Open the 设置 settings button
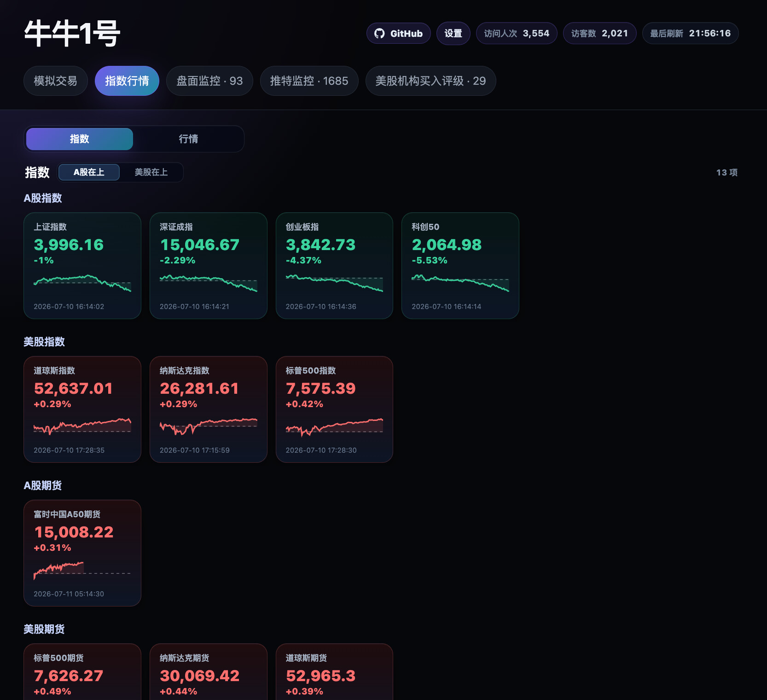Image resolution: width=767 pixels, height=700 pixels. tap(453, 34)
